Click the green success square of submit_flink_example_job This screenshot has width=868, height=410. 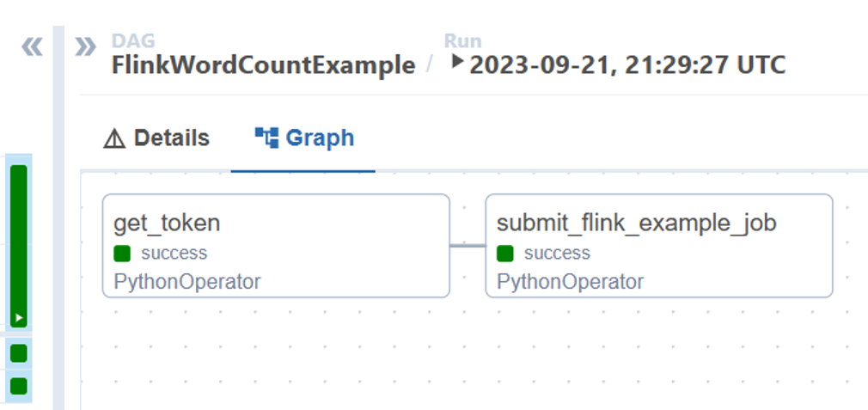coord(504,254)
